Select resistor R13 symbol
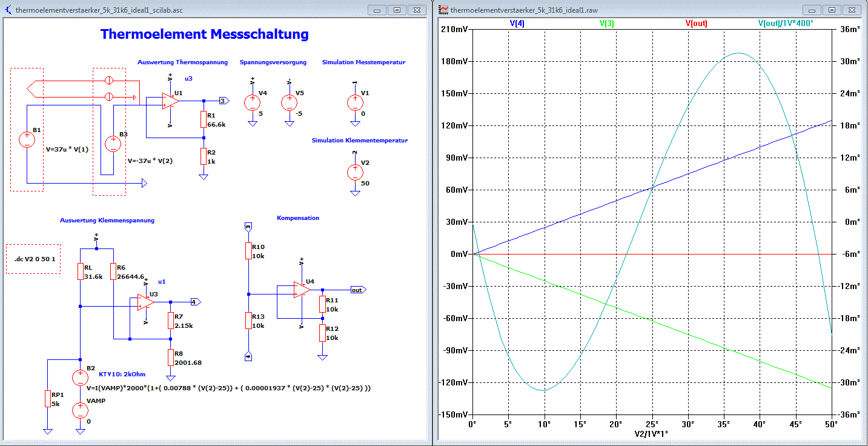This screenshot has width=868, height=446. pyautogui.click(x=248, y=320)
